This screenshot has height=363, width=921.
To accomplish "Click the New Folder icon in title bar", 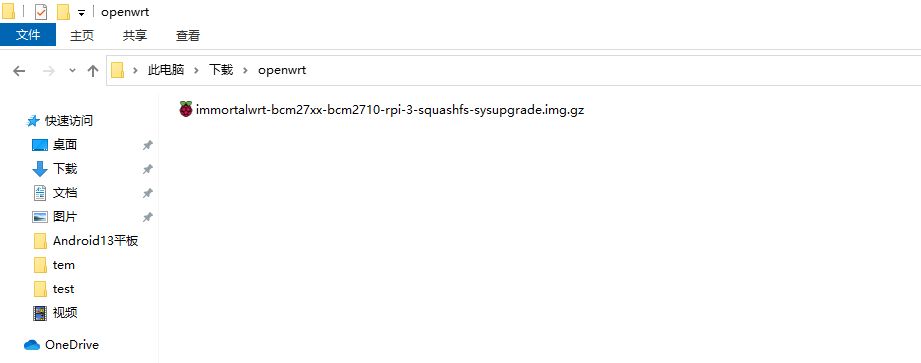I will (63, 12).
